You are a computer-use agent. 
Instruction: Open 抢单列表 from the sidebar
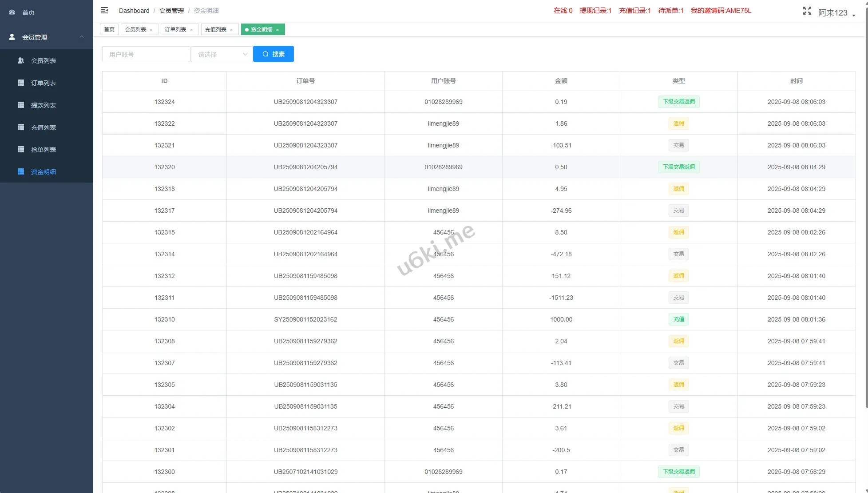(43, 150)
